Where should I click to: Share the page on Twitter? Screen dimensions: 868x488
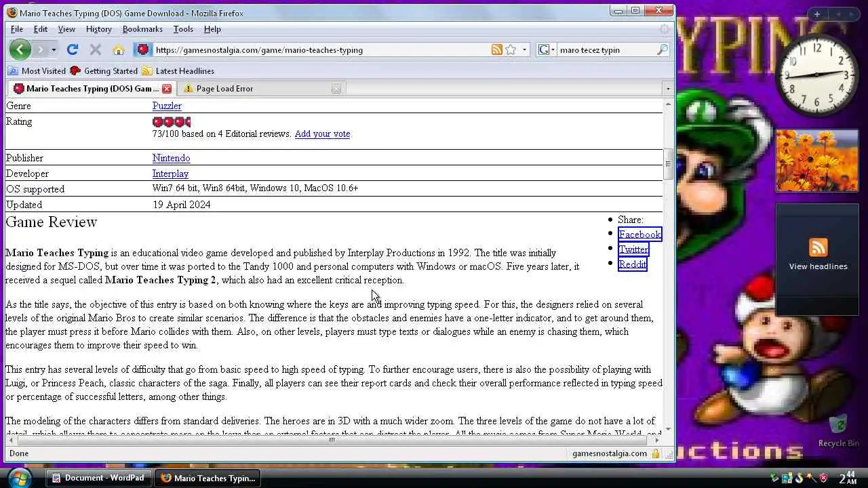[x=633, y=249]
